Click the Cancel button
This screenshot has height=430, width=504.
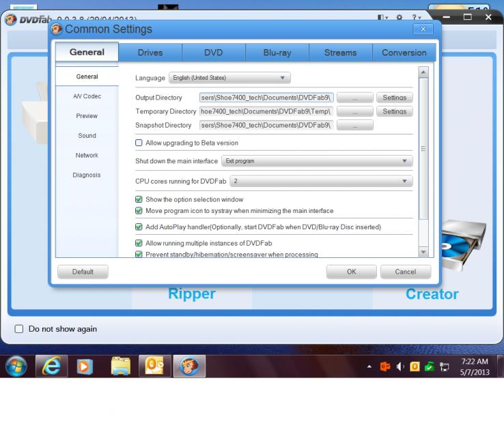click(x=406, y=272)
